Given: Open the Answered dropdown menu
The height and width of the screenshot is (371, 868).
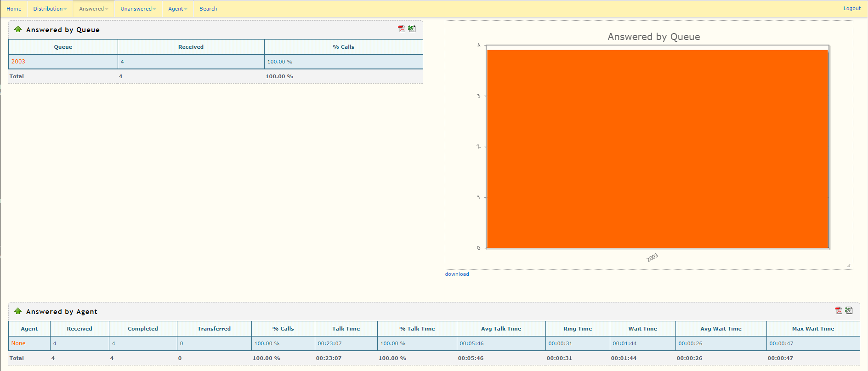Looking at the screenshot, I should [93, 9].
